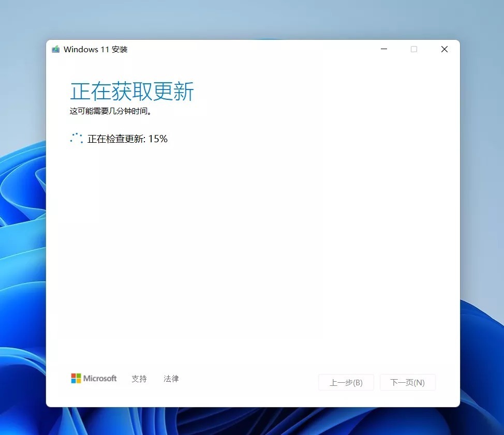Viewport: 504px width, 435px height.
Task: Click the 正在获取更新 heading
Action: [x=132, y=92]
